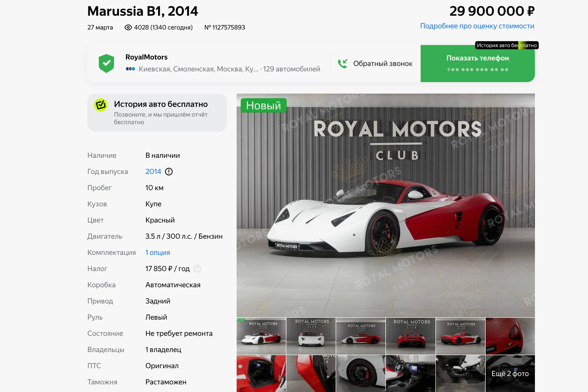588x392 pixels.
Task: Select sixth thumbnail, tail light close-up
Action: pyautogui.click(x=510, y=336)
